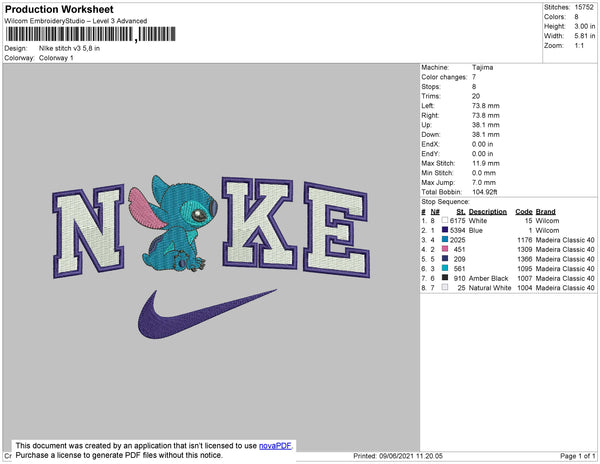The height and width of the screenshot is (464, 600).
Task: Select the stitch count 6175 in row 1
Action: (x=458, y=221)
